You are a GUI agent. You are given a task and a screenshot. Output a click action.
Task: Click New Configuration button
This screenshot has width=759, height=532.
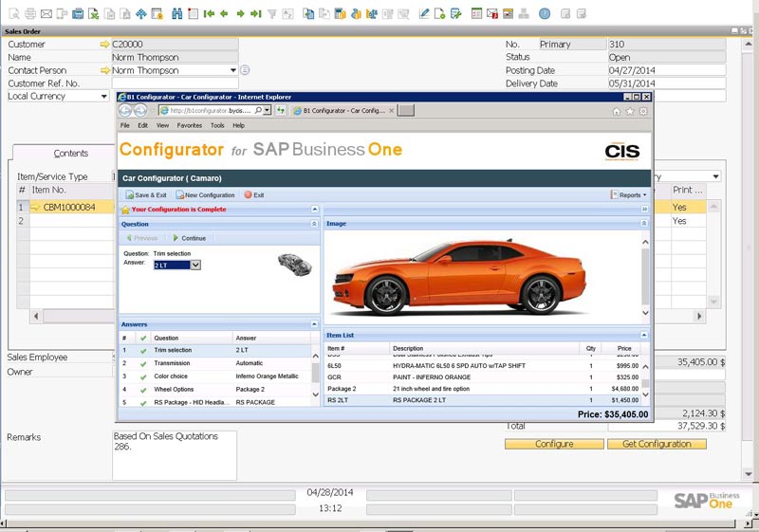[205, 195]
